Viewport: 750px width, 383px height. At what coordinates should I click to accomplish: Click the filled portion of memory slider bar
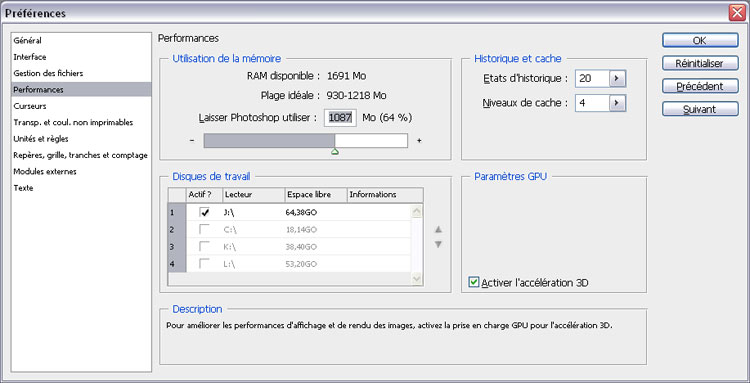point(269,141)
